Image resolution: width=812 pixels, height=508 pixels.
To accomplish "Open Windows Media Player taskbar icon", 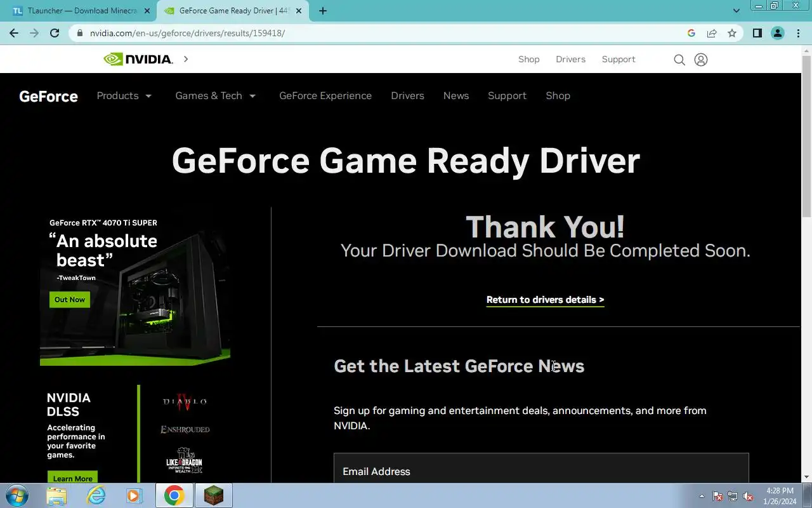I will pyautogui.click(x=134, y=495).
